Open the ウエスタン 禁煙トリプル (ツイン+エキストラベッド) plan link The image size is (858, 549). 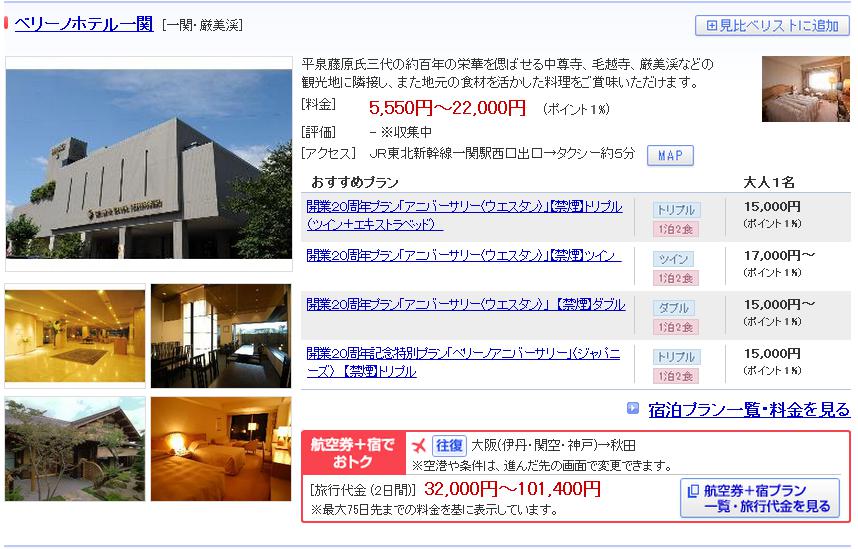464,216
